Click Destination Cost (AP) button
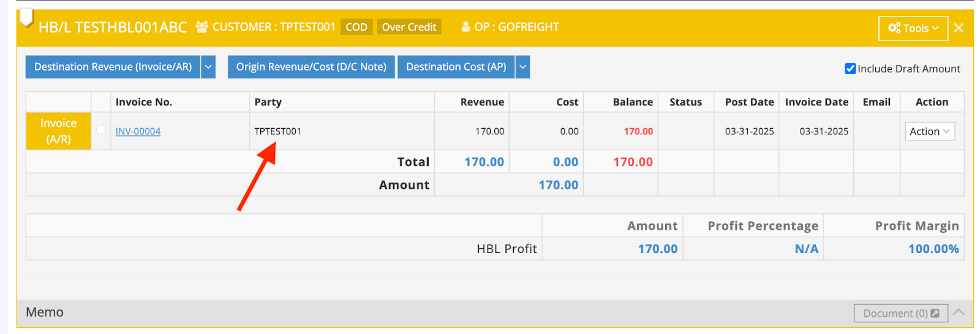Viewport: 980px width, 334px height. click(456, 67)
